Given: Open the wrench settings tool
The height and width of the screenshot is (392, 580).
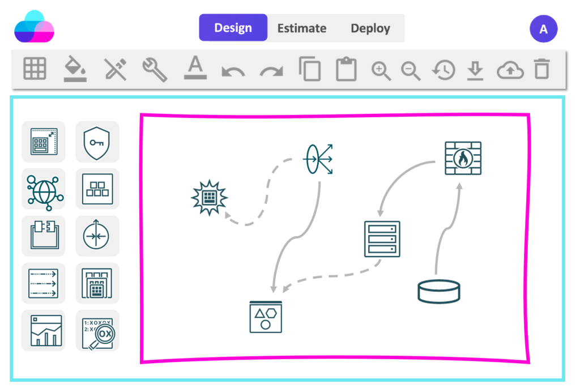Looking at the screenshot, I should [155, 69].
